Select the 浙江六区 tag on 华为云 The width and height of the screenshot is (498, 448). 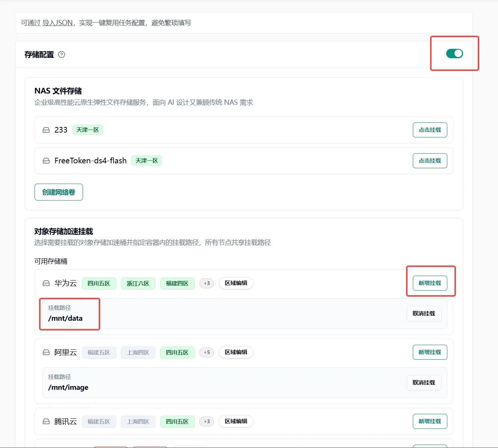[138, 284]
